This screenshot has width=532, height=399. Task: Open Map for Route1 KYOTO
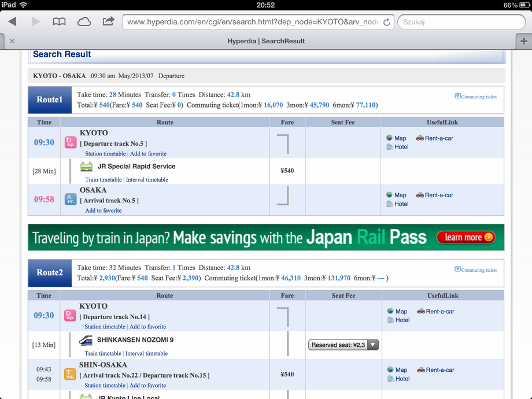point(396,138)
